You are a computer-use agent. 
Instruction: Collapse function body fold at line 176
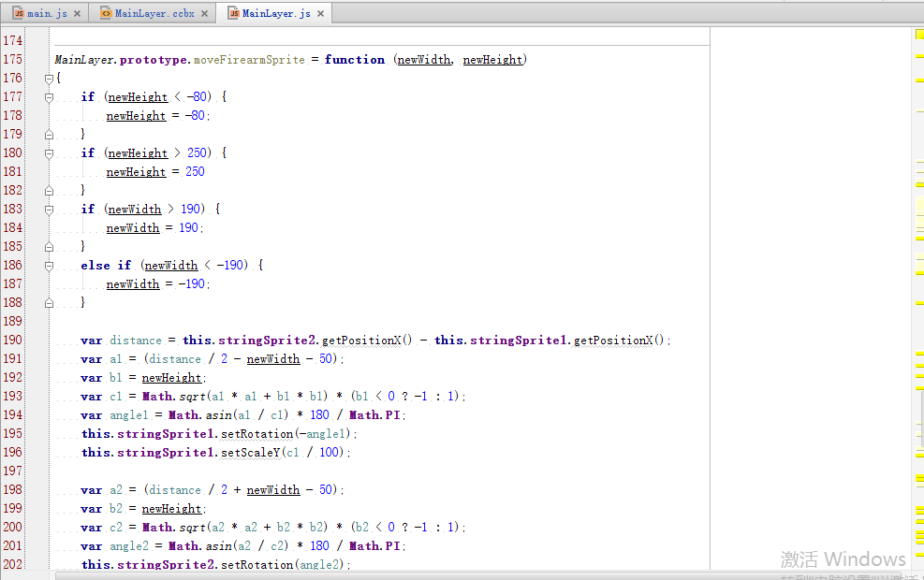click(49, 79)
